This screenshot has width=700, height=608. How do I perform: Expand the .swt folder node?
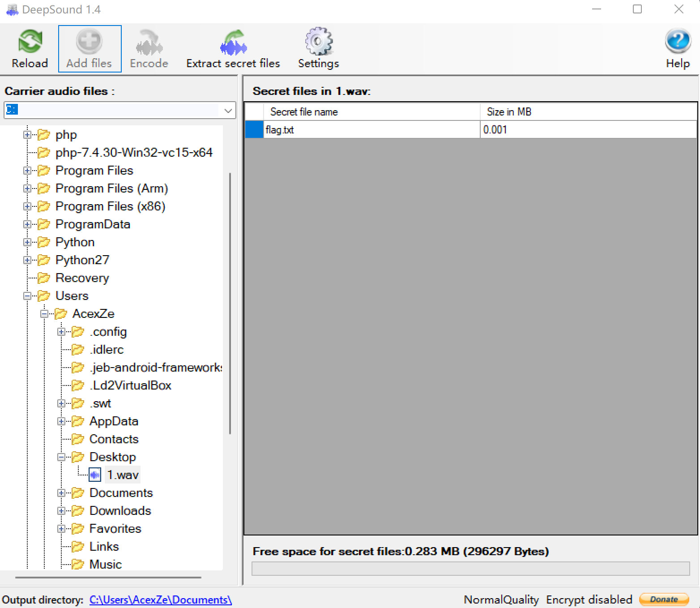[61, 403]
